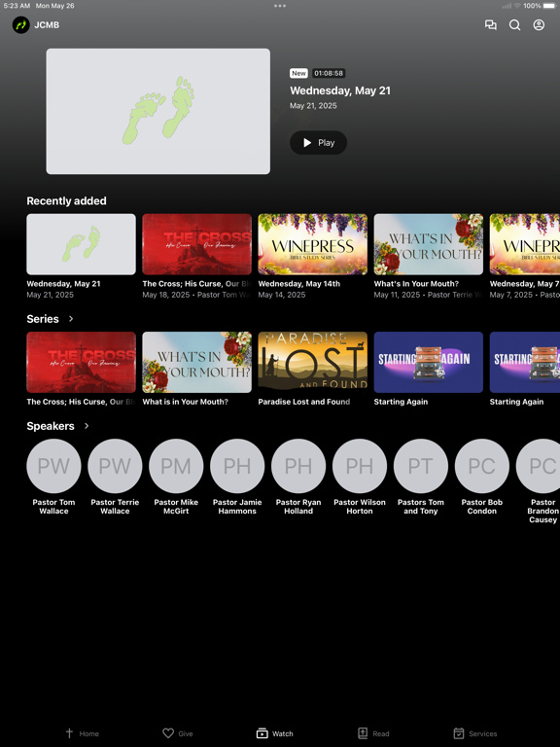Select speaker Pastor Wilson Horton avatar
Screen dimensions: 560x747
[360, 466]
